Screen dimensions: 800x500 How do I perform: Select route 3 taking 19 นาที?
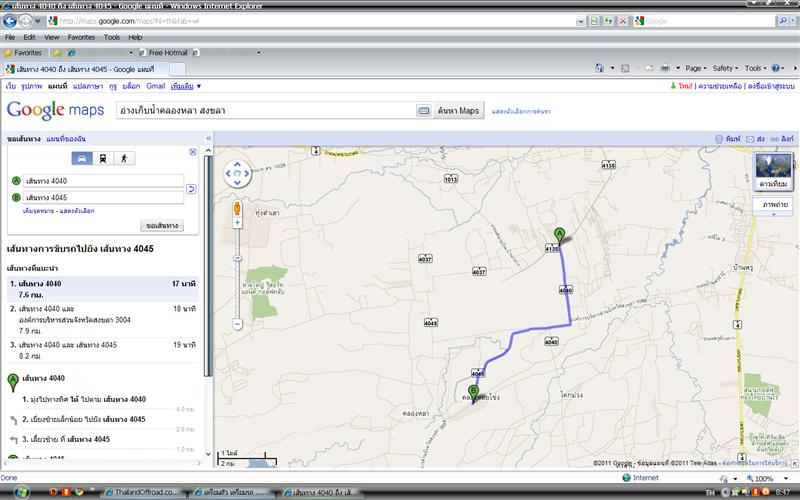click(103, 351)
